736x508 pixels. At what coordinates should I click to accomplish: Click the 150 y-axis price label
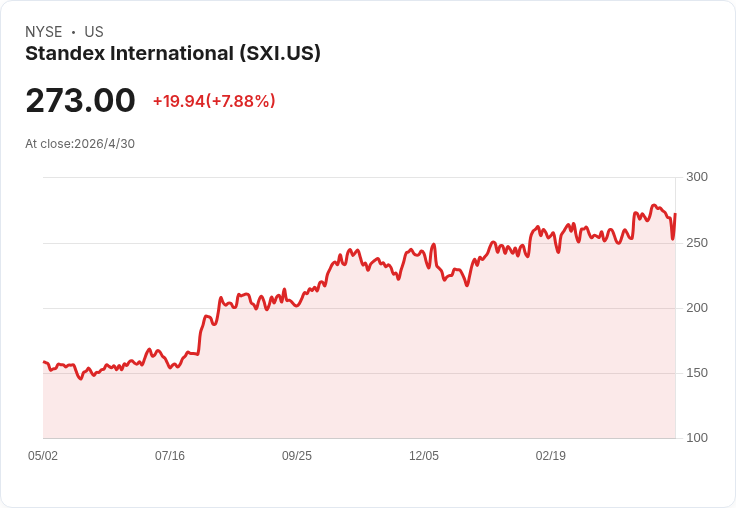(x=697, y=373)
